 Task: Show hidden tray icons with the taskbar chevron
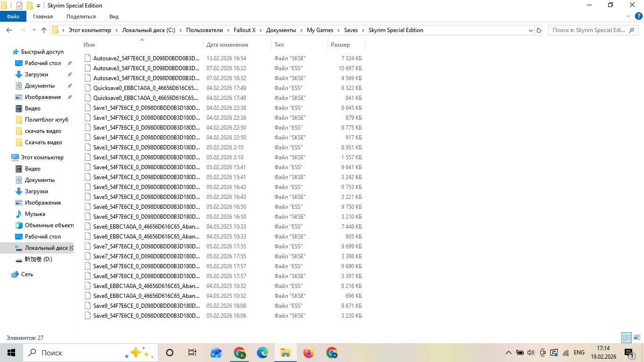[x=508, y=353]
